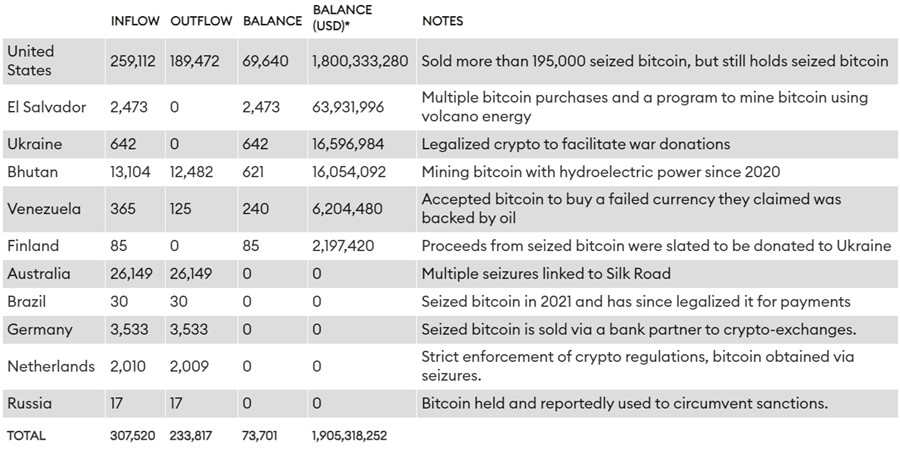The image size is (900, 453).
Task: Select the El Salvador country cell
Action: pos(47,107)
